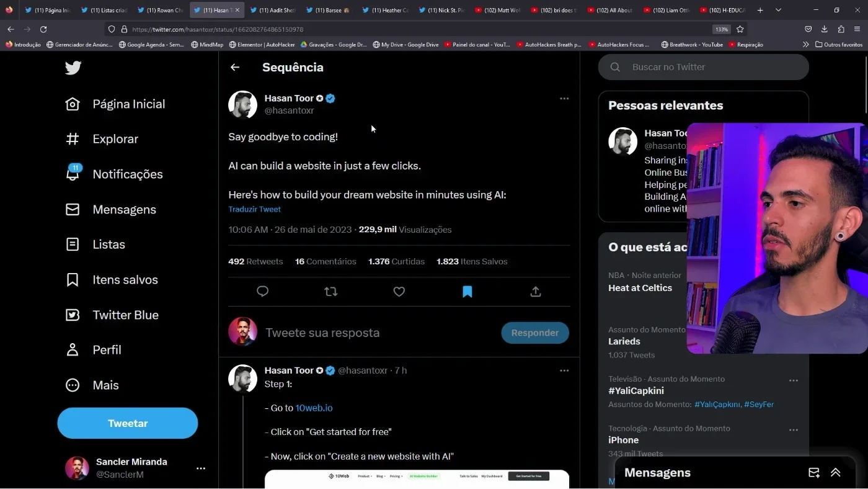
Task: Share the main tweet
Action: [536, 291]
